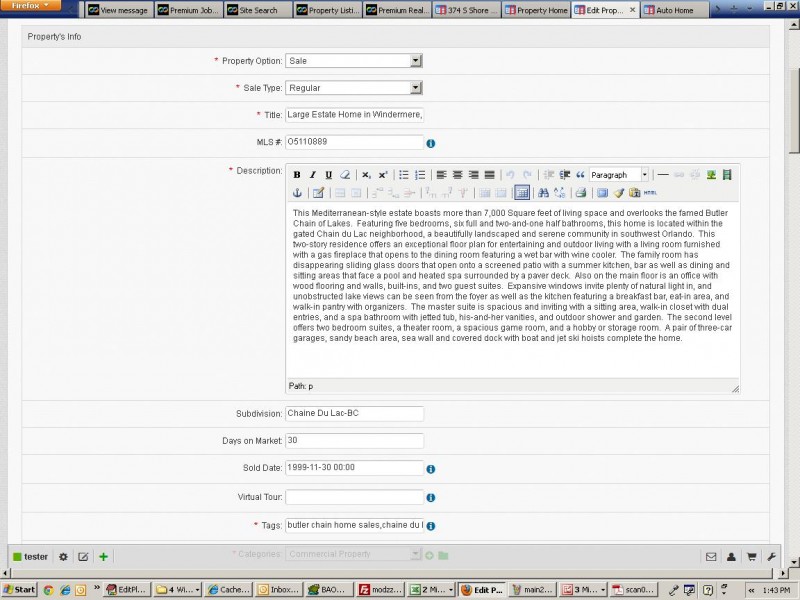Open the modzz FileZilla taskbar item
800x600 pixels.
coord(380,590)
